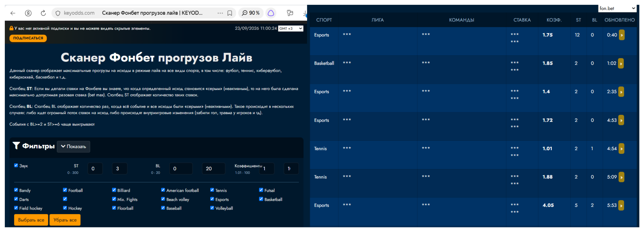Open the arrow button in the 5:53 row
Screen dimensions: 644x232
621,205
